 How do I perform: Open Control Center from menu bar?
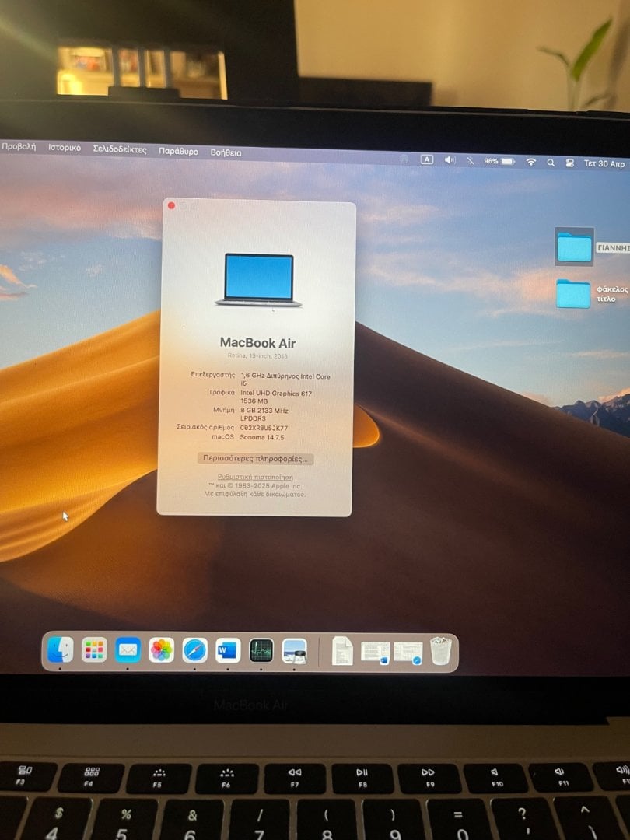[x=569, y=163]
